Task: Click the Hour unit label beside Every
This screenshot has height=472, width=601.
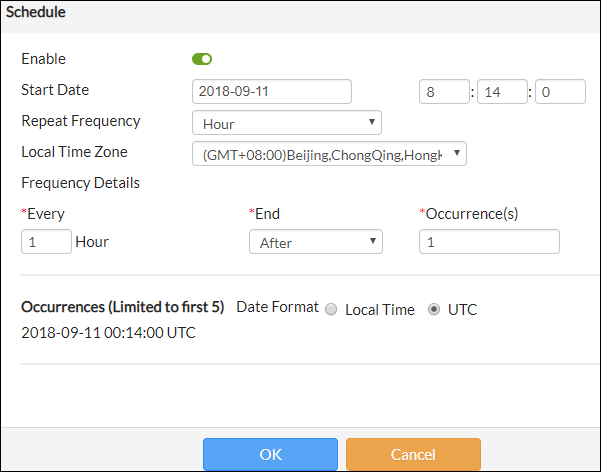Action: tap(92, 242)
